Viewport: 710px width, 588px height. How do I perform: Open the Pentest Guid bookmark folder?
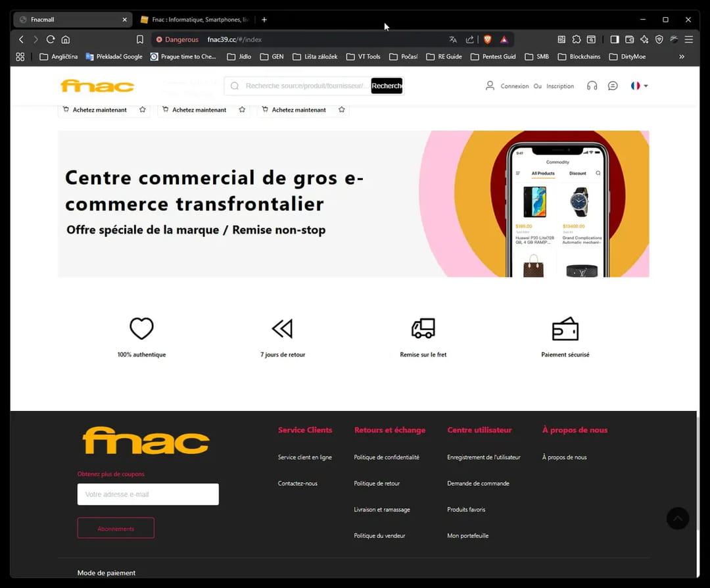493,57
